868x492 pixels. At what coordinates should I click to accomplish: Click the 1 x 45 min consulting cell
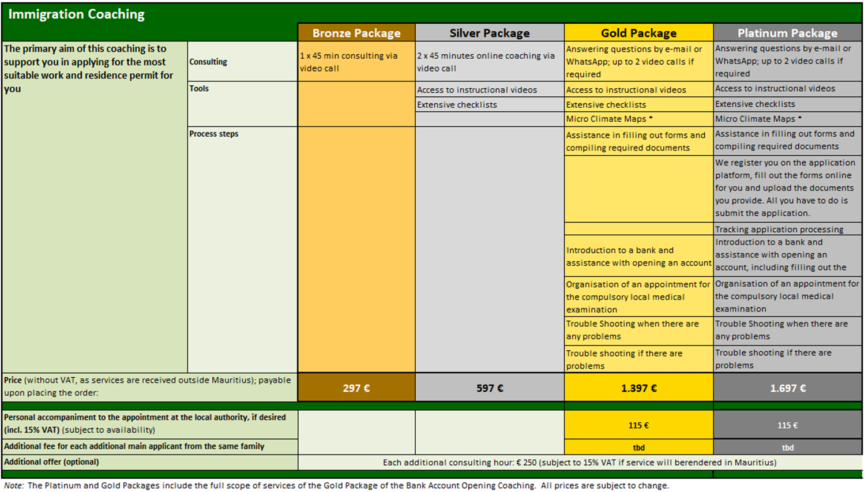[x=349, y=62]
